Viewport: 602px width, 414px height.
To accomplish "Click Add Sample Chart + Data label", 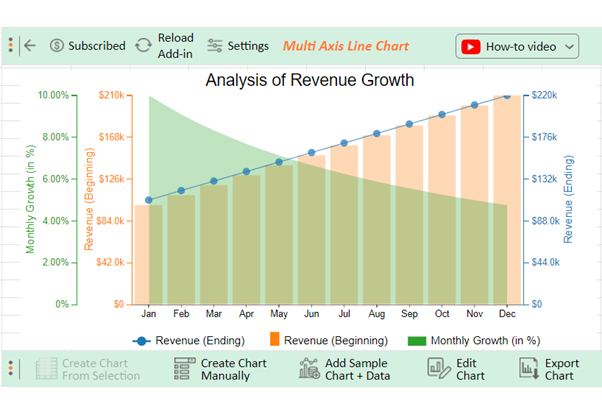I will [x=357, y=369].
